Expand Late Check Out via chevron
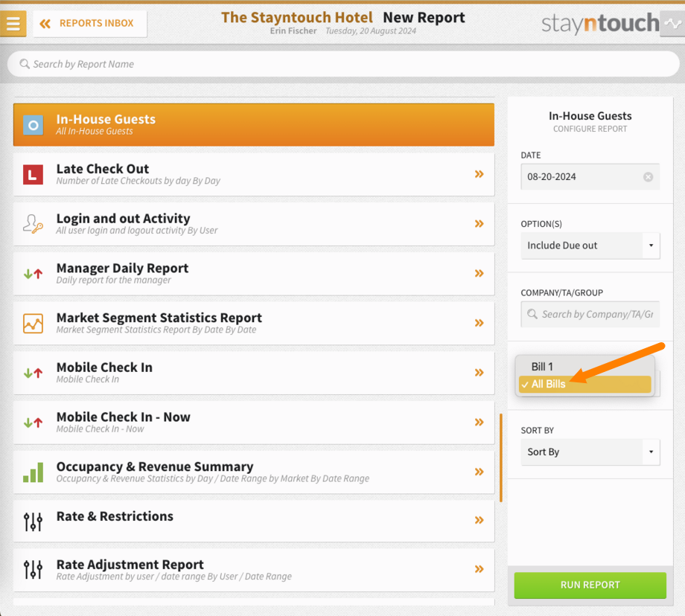Viewport: 685px width, 616px height. (x=479, y=174)
